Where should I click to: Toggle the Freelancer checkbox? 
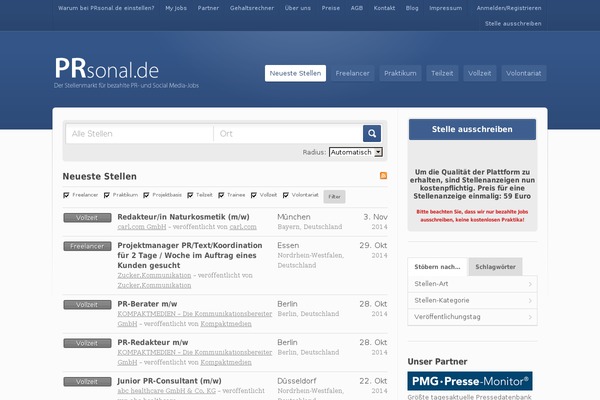[66, 195]
